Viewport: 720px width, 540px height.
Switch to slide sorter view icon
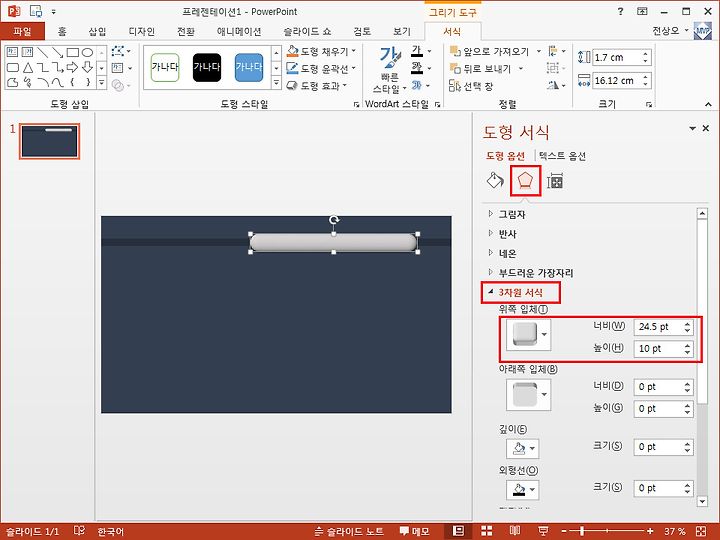(x=487, y=531)
